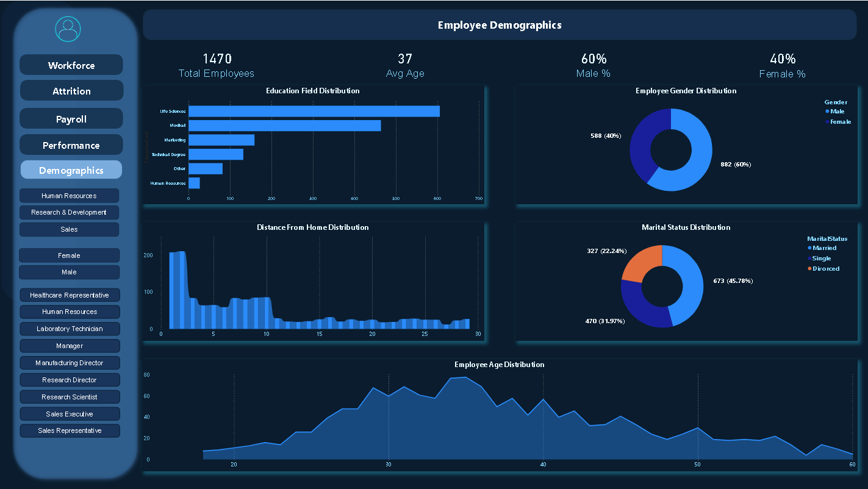This screenshot has width=868, height=489.
Task: Open the Workforce page
Action: [x=71, y=65]
